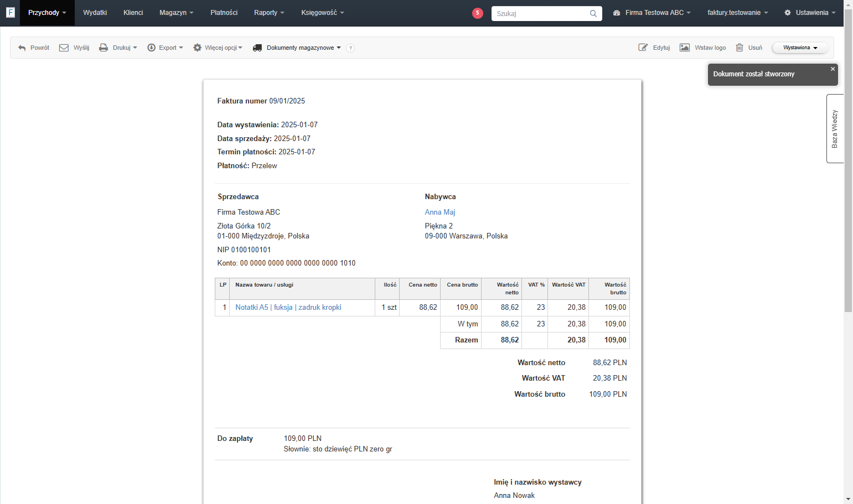Viewport: 853px width, 504px height.
Task: Dismiss the Dokument został stworzony notification
Action: pyautogui.click(x=833, y=69)
